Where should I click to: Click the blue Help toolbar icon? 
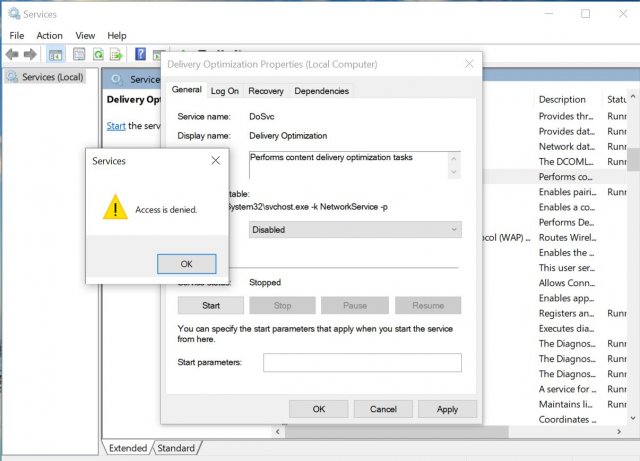point(141,54)
